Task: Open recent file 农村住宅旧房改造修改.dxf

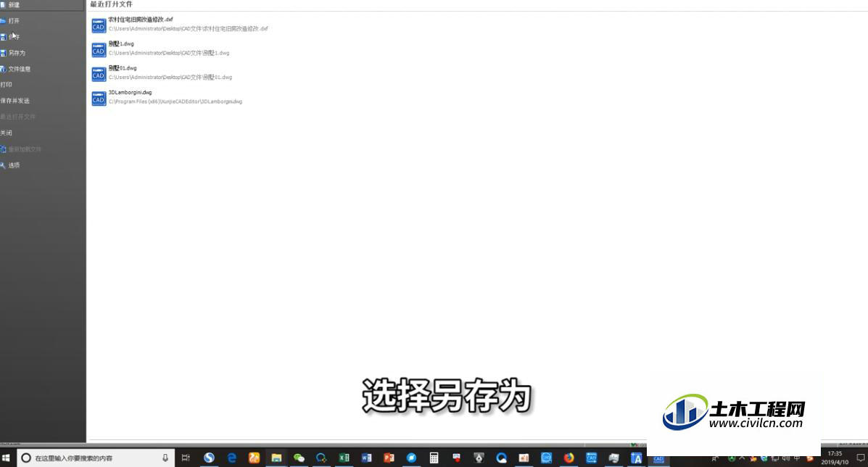Action: 180,24
